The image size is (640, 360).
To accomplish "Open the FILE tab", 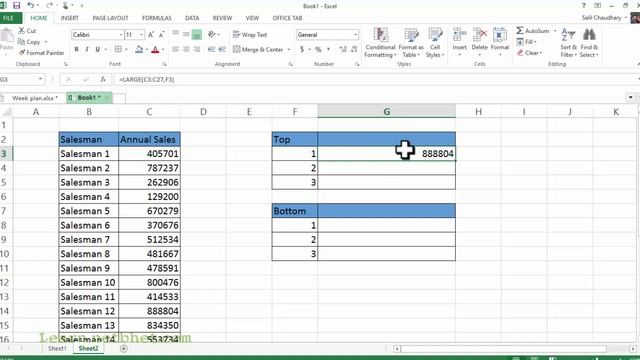I will pyautogui.click(x=9, y=18).
